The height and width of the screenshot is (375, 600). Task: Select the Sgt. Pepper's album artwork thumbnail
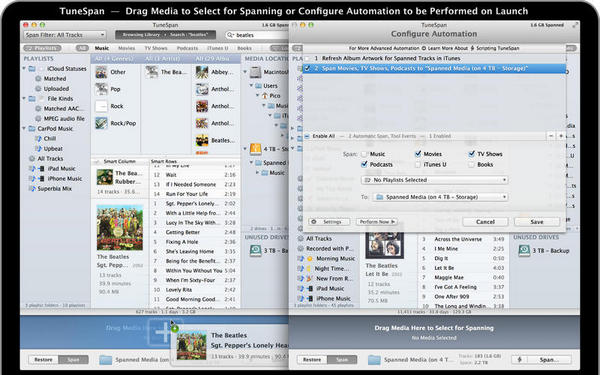120,228
